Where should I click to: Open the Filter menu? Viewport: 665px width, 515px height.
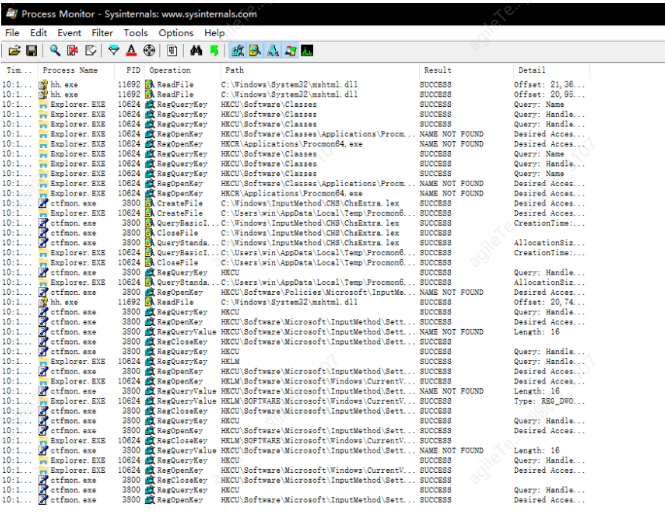(102, 33)
